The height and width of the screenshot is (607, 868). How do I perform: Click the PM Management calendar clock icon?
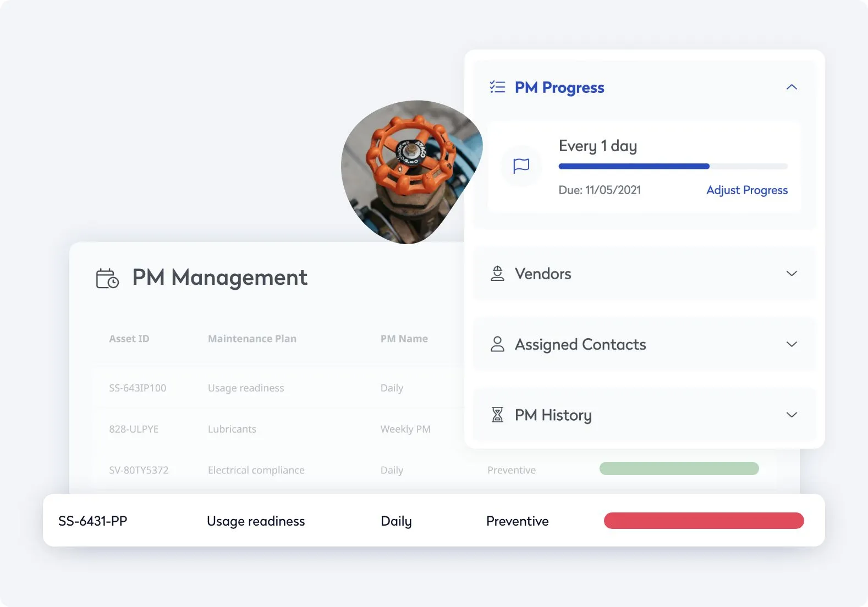coord(107,278)
